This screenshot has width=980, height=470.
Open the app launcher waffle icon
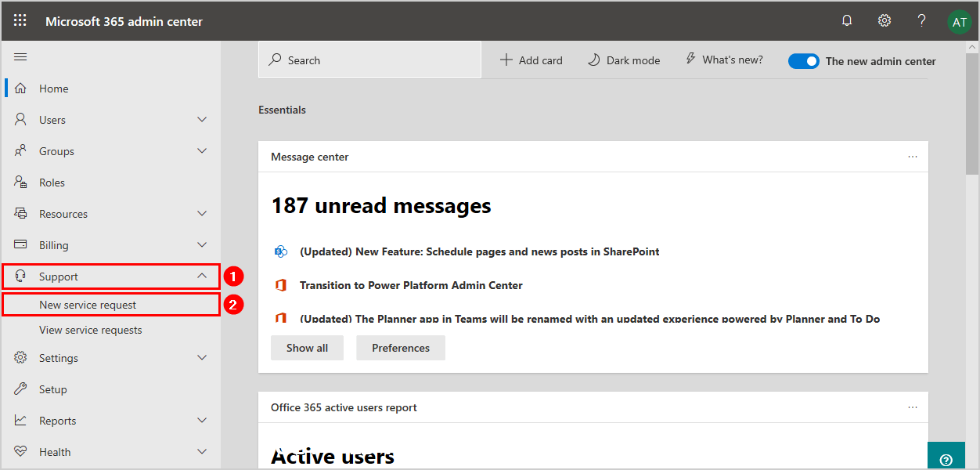(20, 20)
